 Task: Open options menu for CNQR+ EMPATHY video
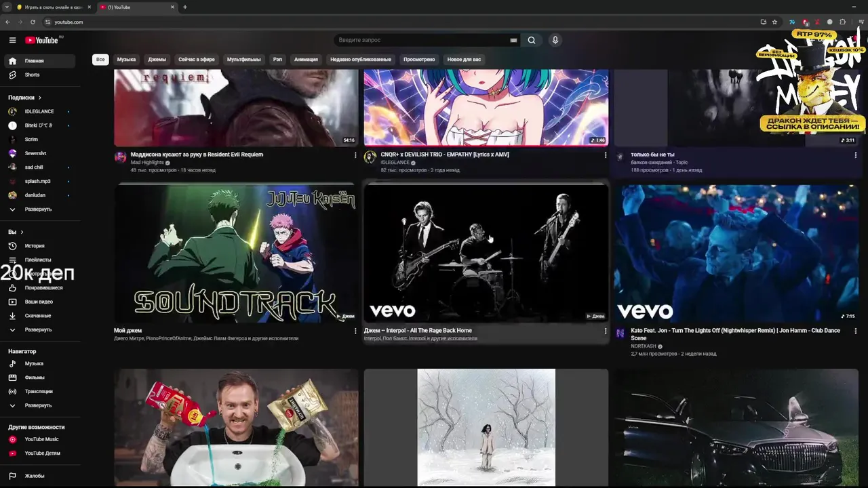point(606,155)
